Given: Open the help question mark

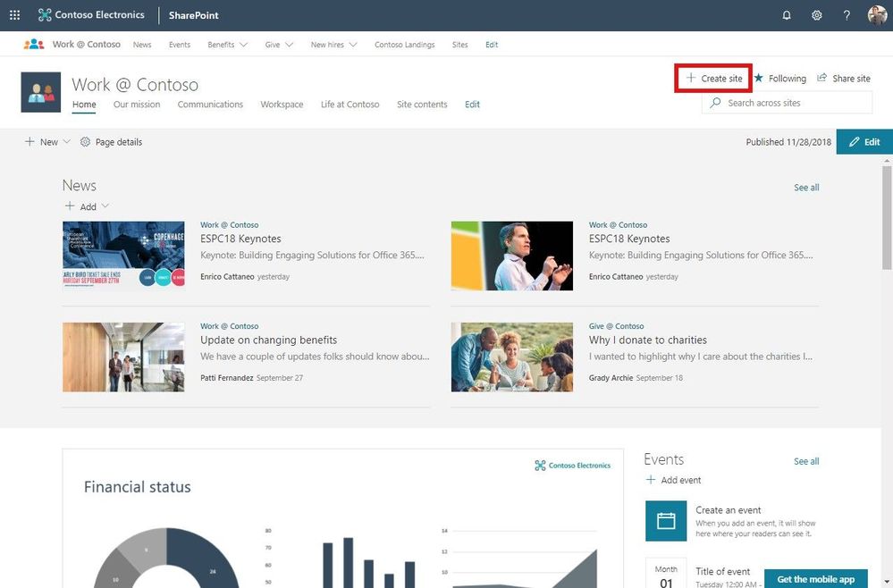Looking at the screenshot, I should [x=847, y=15].
